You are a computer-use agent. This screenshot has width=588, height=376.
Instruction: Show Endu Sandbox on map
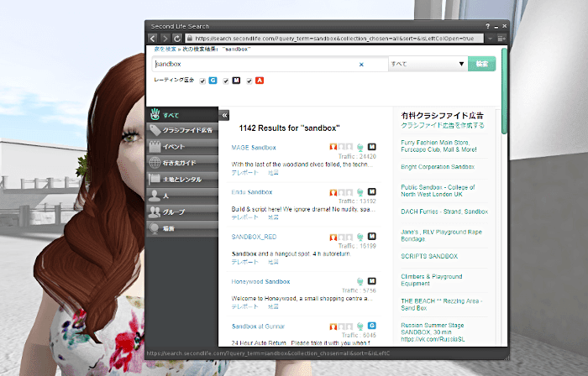pos(273,217)
